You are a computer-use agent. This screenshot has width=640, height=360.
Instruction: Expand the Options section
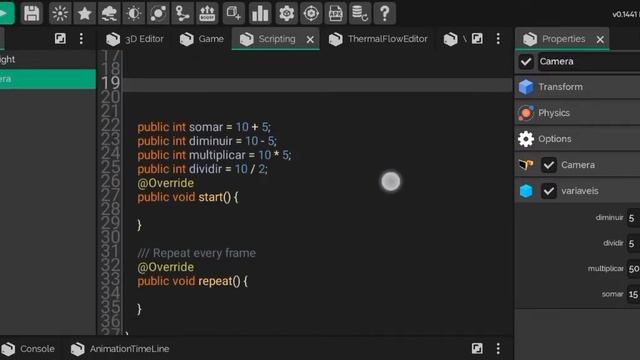[x=577, y=139]
